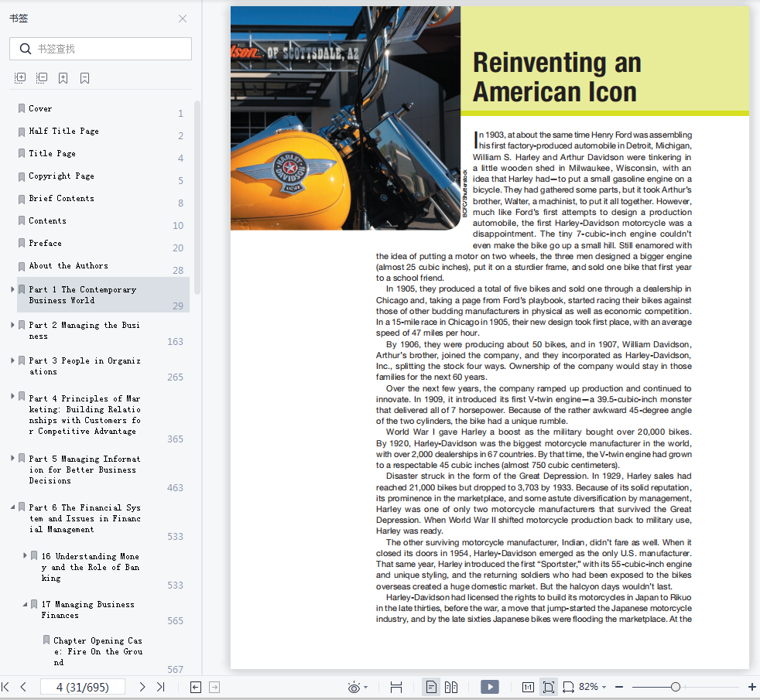Go to 17 Managing Business Finances bookmark
The height and width of the screenshot is (700, 760).
87,610
